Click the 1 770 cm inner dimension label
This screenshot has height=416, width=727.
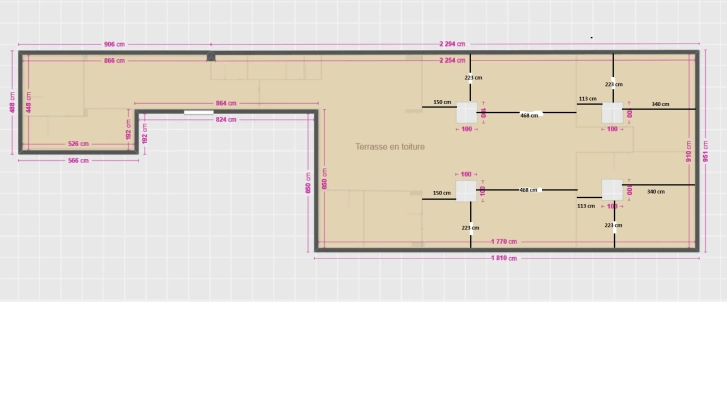pos(504,241)
